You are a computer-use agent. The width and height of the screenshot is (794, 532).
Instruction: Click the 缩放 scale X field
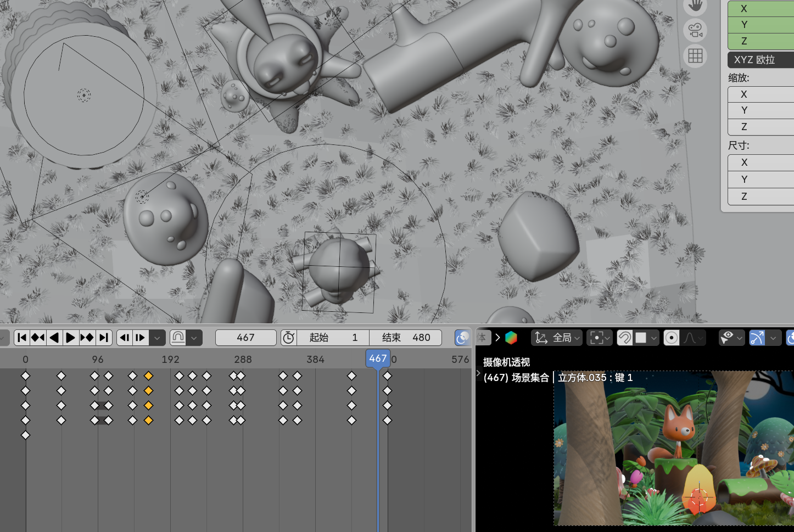click(761, 94)
